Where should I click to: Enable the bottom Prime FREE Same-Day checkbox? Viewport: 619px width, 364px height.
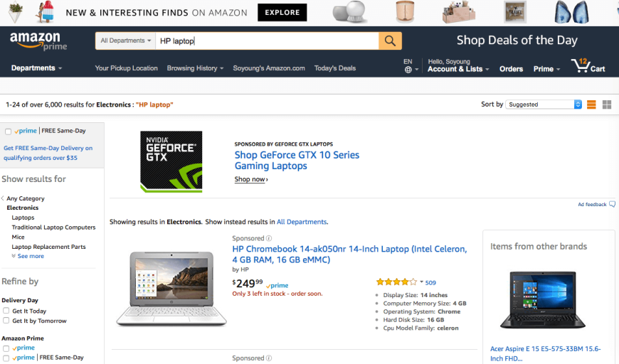pos(6,358)
